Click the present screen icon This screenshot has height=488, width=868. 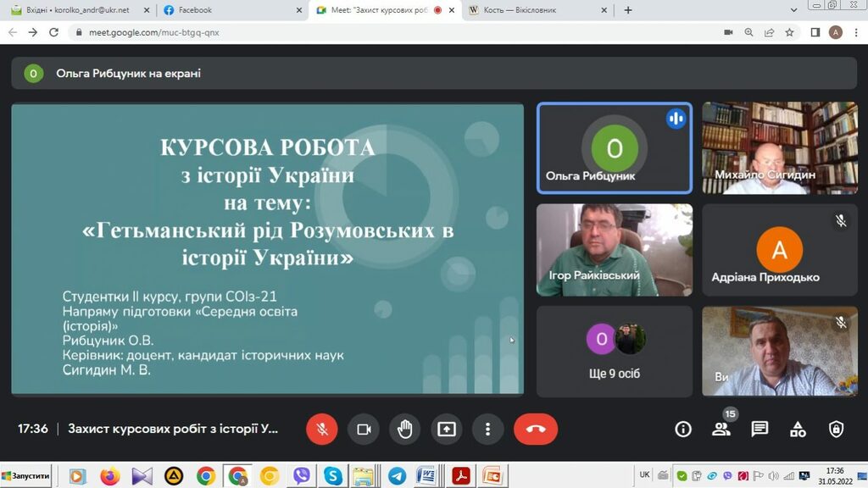[447, 429]
